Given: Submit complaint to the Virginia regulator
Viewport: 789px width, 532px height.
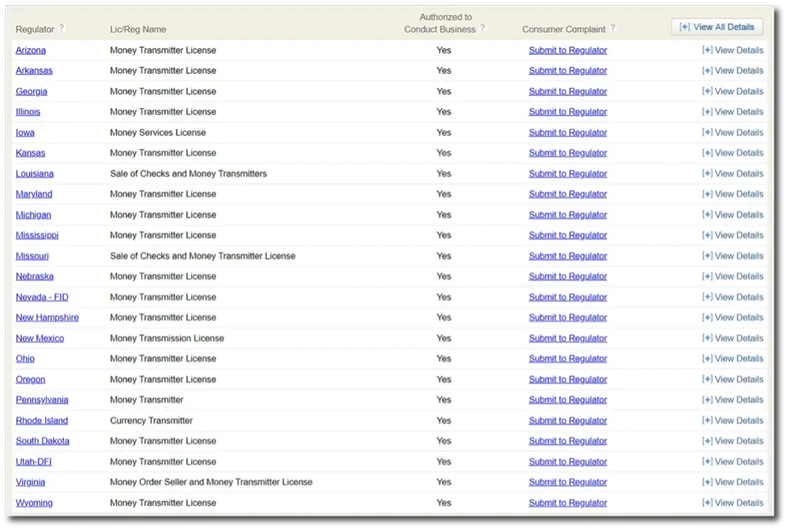Looking at the screenshot, I should (568, 482).
